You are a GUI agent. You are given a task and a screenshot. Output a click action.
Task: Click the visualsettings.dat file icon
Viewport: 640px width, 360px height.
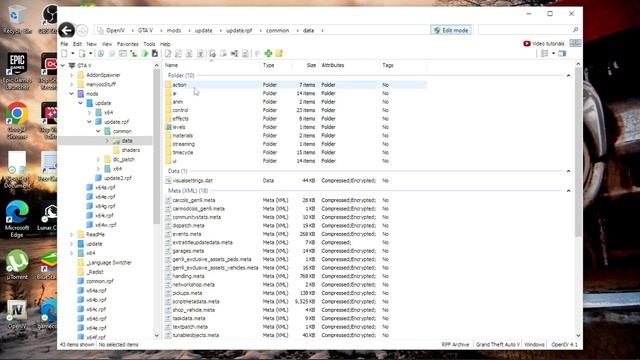pos(168,180)
